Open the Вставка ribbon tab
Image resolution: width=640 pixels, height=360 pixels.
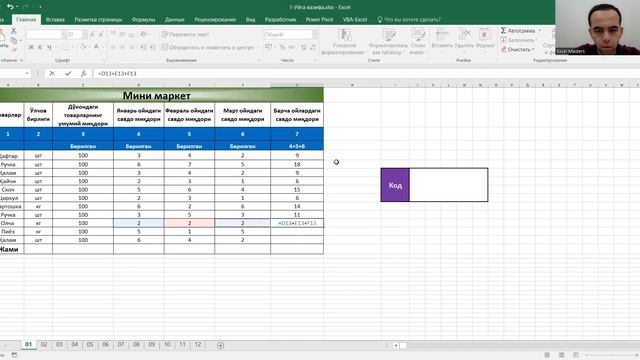[x=55, y=19]
